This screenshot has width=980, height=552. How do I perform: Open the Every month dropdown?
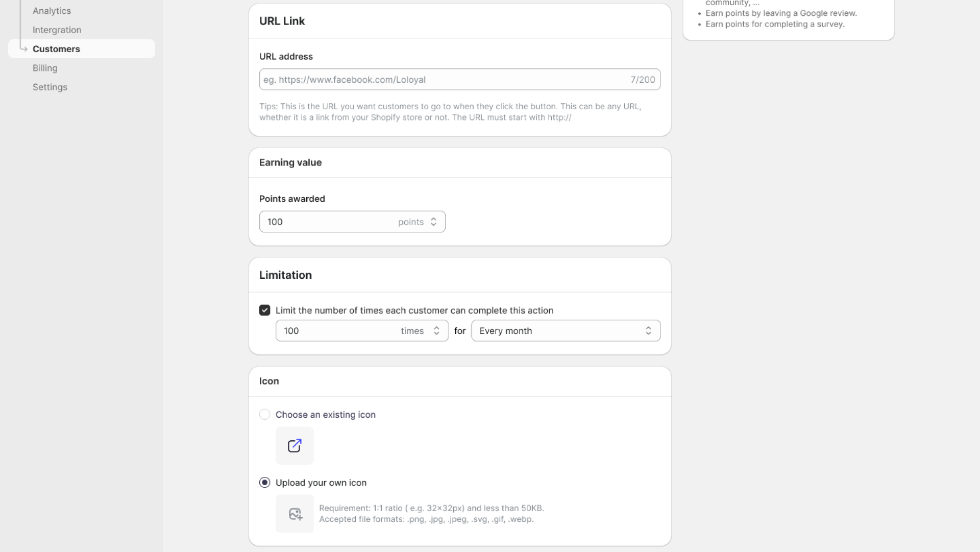pyautogui.click(x=566, y=330)
